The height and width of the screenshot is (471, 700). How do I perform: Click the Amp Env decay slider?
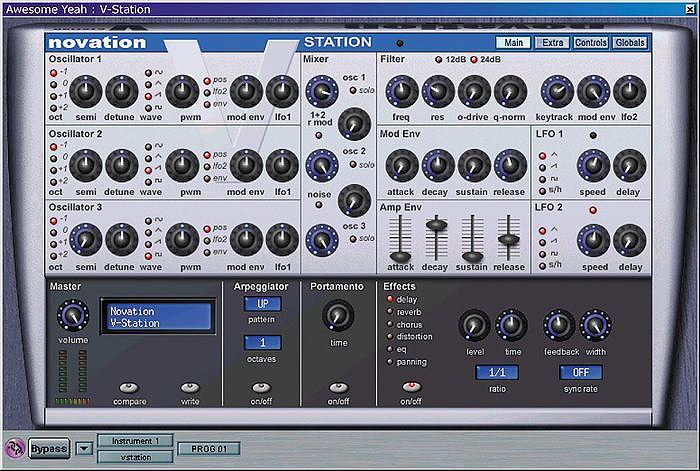[436, 224]
